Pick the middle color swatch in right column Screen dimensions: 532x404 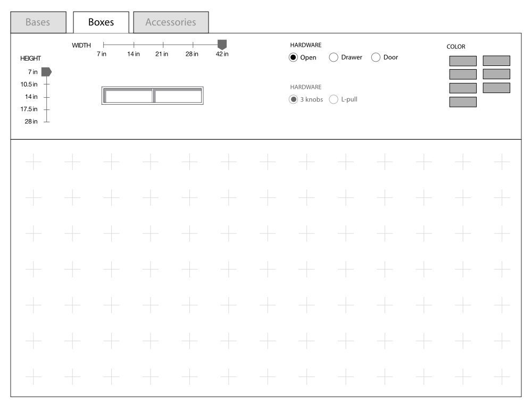tap(496, 74)
